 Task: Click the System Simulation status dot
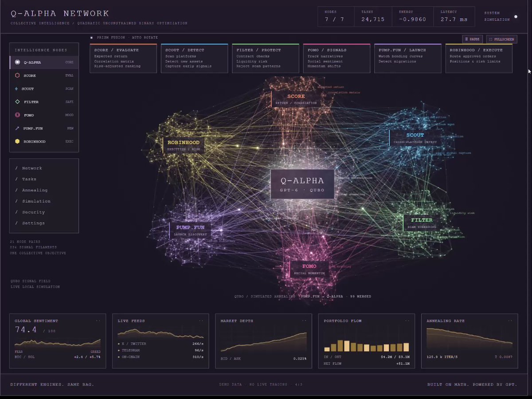pos(516,17)
